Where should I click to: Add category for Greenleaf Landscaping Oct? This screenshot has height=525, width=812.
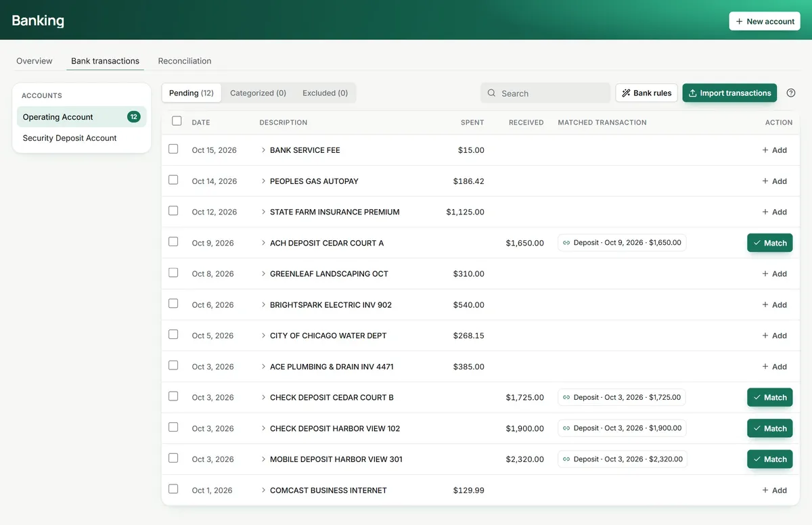(x=775, y=274)
